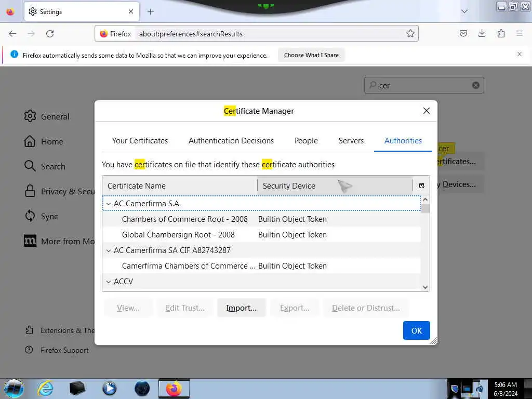
Task: Open More from Mozilla category
Action: pyautogui.click(x=59, y=241)
